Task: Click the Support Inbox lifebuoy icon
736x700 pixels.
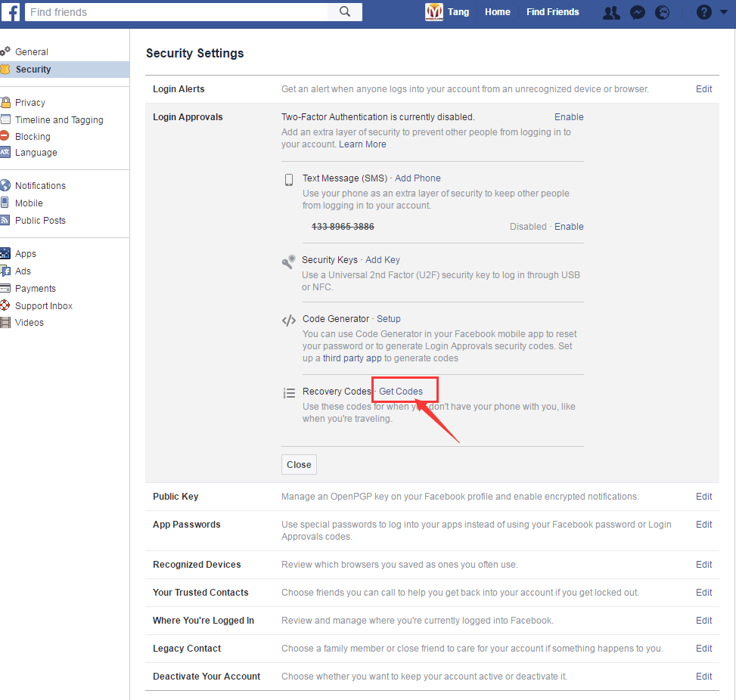Action: [5, 305]
